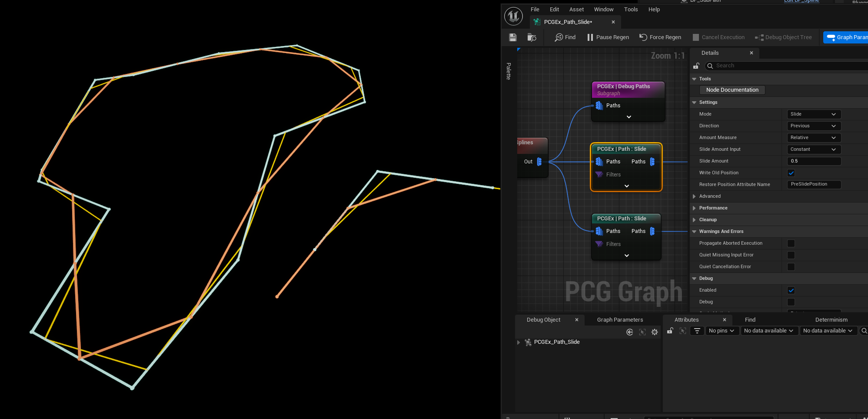Open the Window menu
This screenshot has height=419, width=868.
coord(603,10)
